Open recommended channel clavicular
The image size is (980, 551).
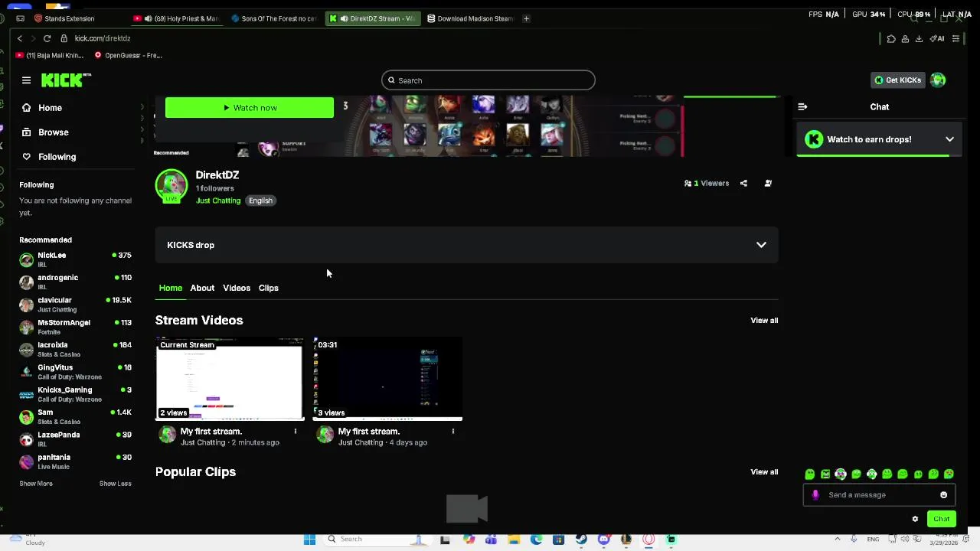pos(76,305)
